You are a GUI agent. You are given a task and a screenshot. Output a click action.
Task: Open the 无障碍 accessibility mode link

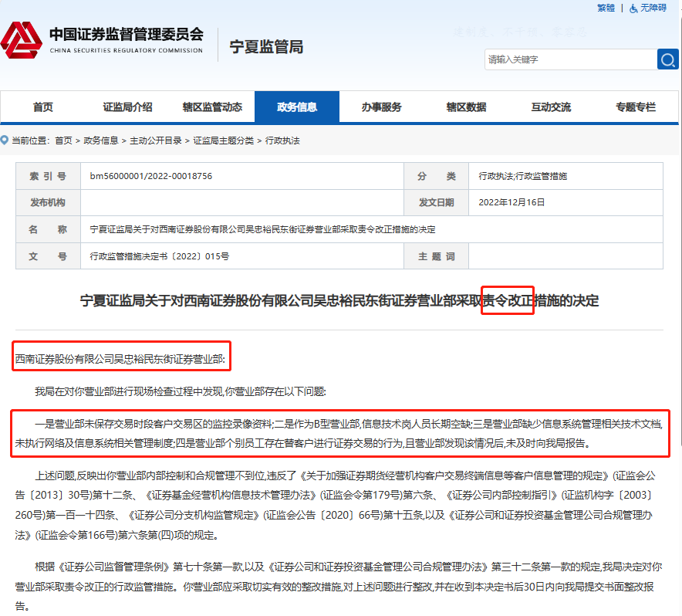(x=653, y=8)
